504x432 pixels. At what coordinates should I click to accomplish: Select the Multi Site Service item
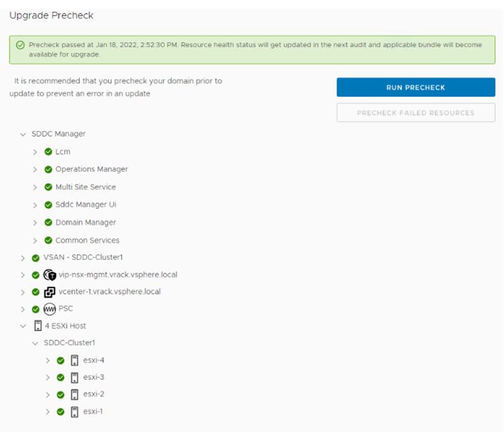[x=85, y=187]
